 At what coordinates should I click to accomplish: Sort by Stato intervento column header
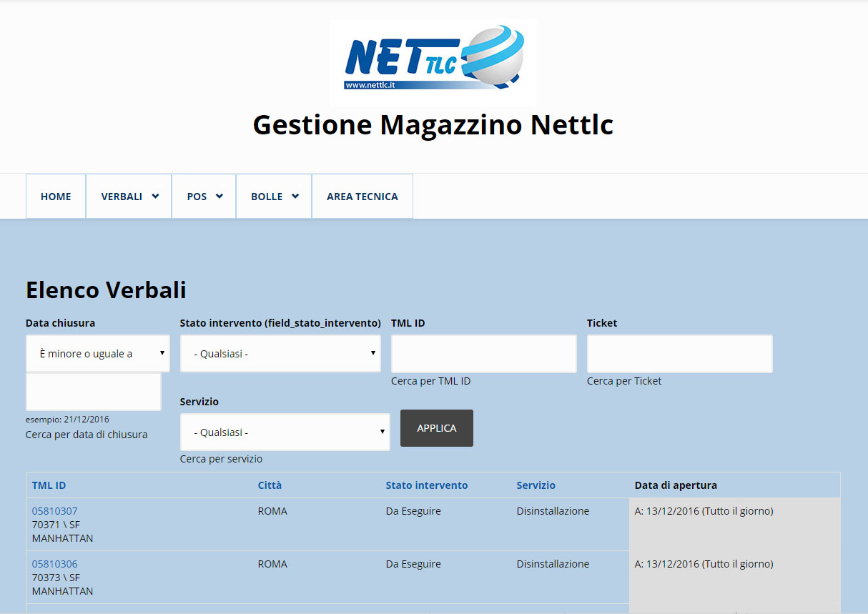[x=427, y=485]
